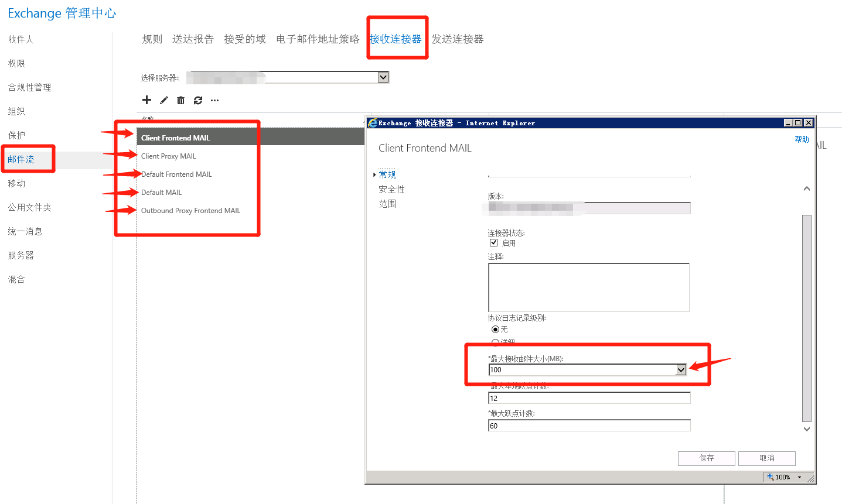This screenshot has height=504, width=842.
Task: Select the add (+) new receive connector icon
Action: coord(146,100)
